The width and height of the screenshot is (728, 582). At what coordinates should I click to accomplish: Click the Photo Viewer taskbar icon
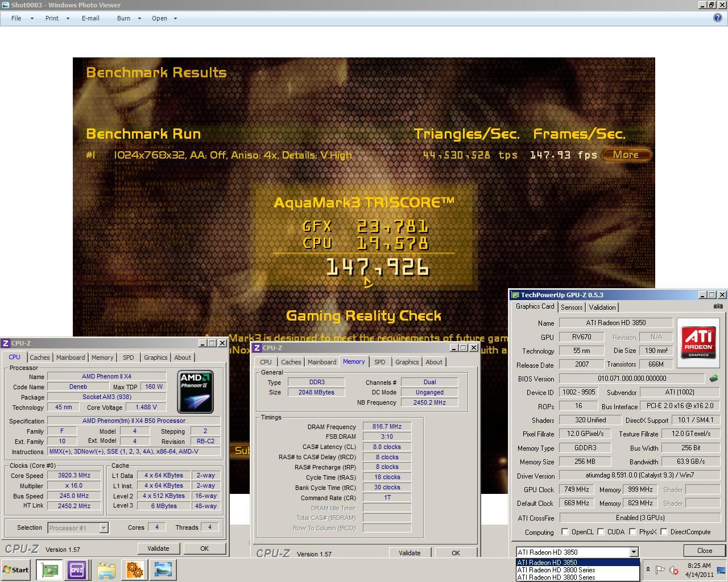(163, 570)
